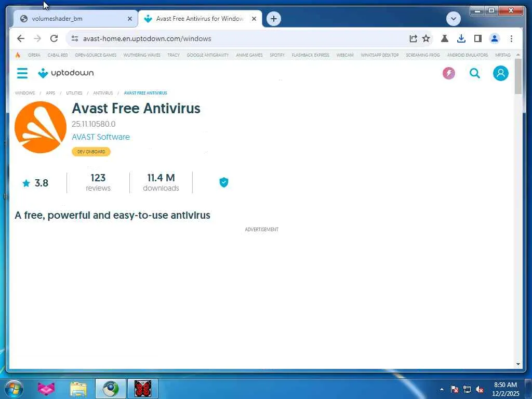Open ANIME GAMES trending topic

coord(249,55)
